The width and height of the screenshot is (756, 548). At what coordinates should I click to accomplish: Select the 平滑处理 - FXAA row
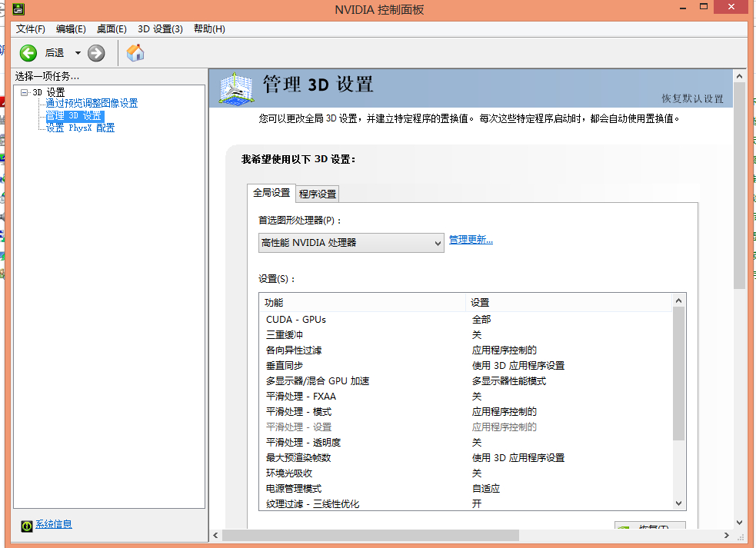tap(465, 397)
